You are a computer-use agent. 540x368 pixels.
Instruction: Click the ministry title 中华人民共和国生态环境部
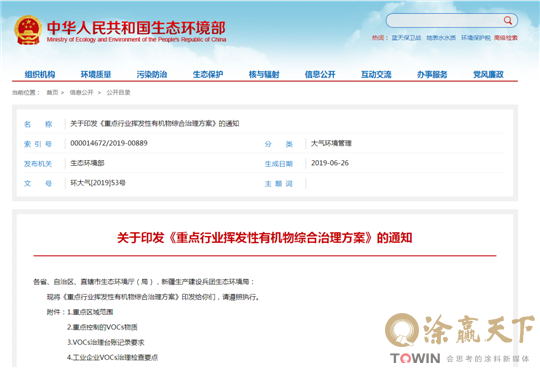tap(136, 28)
